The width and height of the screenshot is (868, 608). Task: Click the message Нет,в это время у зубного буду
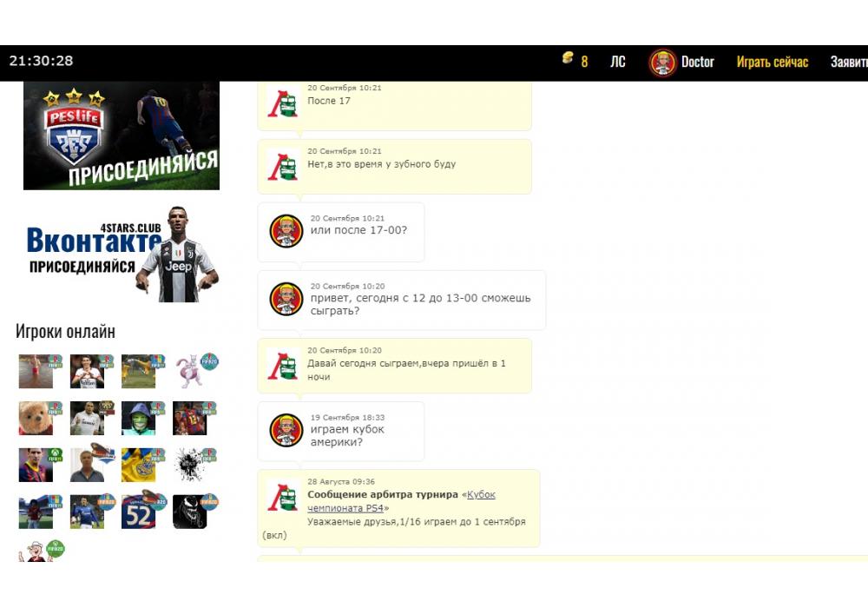coord(381,164)
